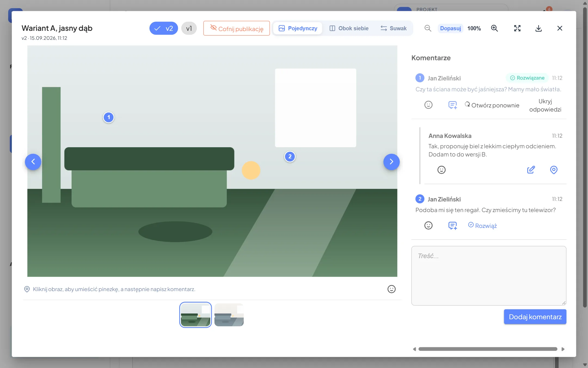The height and width of the screenshot is (368, 588).
Task: Click the zoom out magnifier icon
Action: [428, 28]
